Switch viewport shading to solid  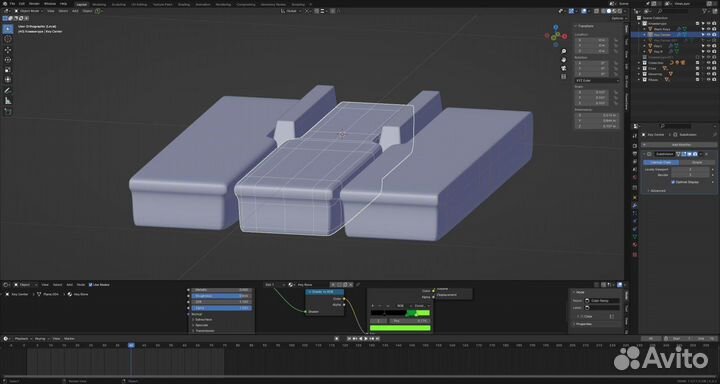point(609,11)
